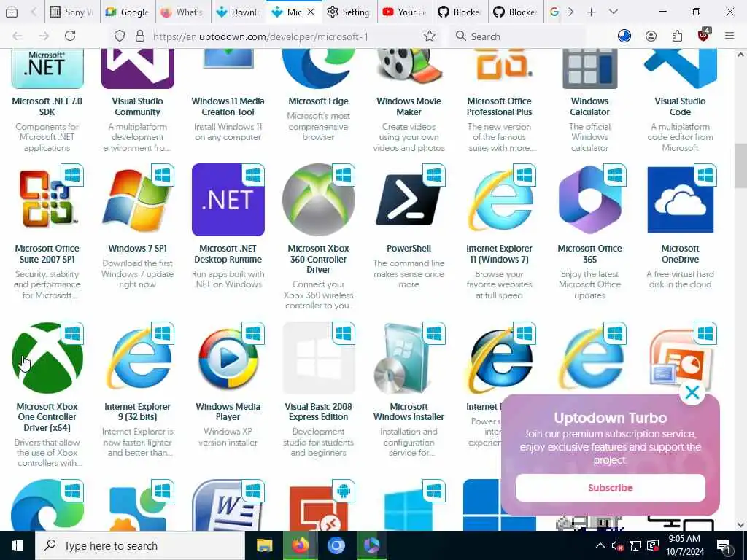This screenshot has width=747, height=560.
Task: Click the page vertical scrollbar thumb
Action: tap(740, 166)
